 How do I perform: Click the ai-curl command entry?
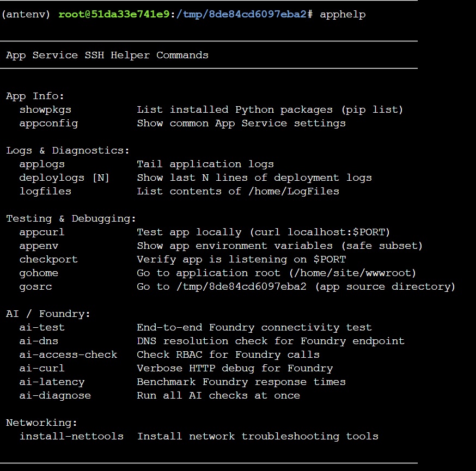(x=42, y=369)
